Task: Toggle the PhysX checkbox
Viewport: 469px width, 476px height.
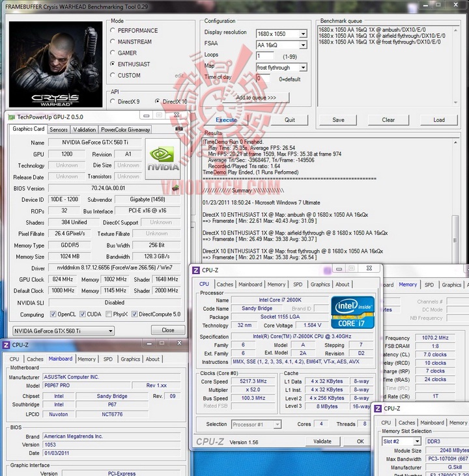Action: [x=108, y=315]
